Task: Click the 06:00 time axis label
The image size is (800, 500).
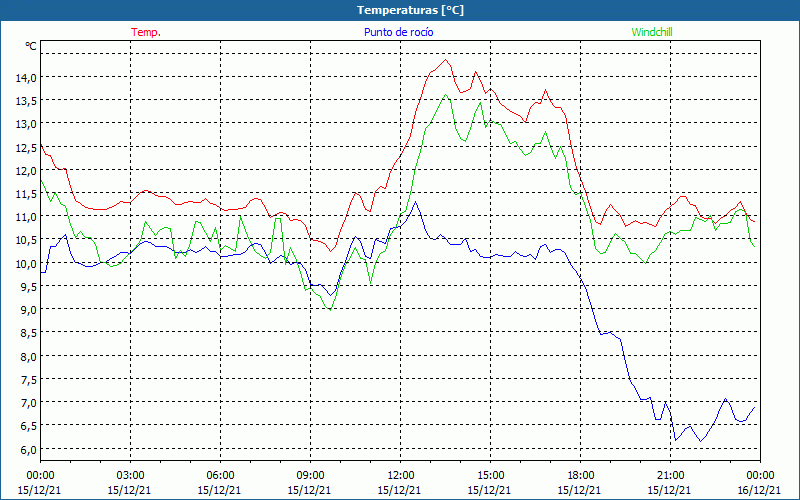Action: (220, 476)
